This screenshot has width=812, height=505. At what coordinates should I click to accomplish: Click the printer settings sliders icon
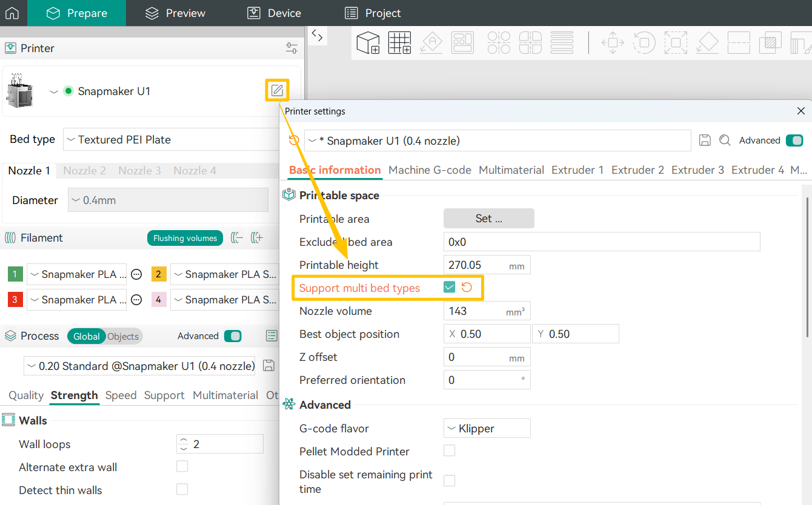[291, 48]
